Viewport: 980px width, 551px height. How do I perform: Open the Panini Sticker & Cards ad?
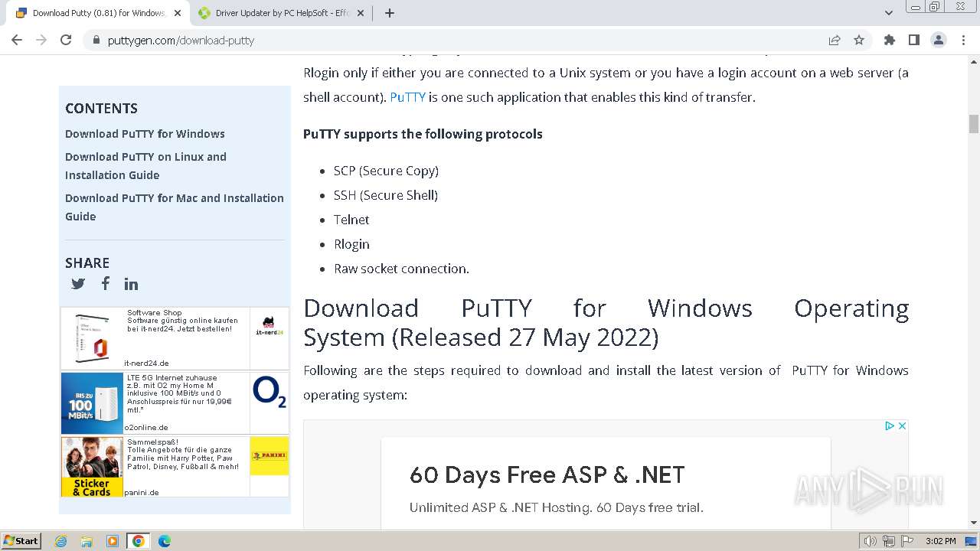click(175, 467)
